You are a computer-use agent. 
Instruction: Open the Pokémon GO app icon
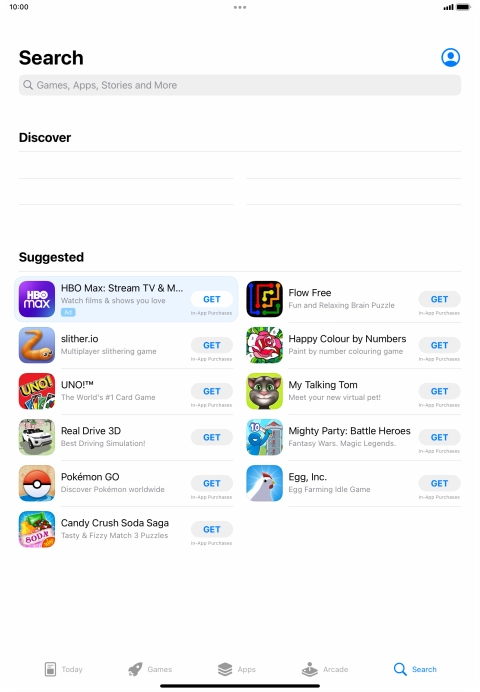click(37, 483)
